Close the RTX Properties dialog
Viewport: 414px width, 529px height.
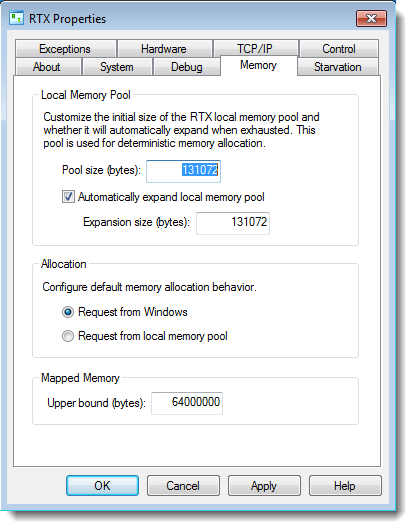coord(371,18)
